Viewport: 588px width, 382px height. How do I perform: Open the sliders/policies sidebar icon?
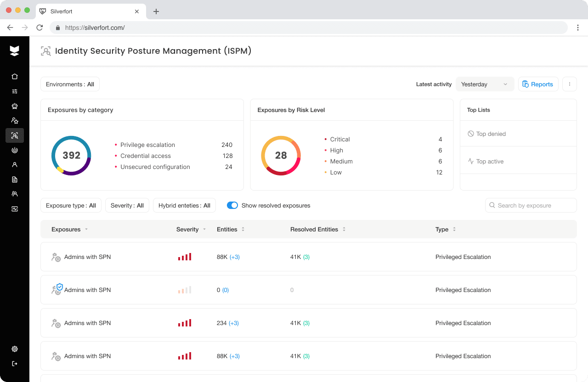[15, 91]
